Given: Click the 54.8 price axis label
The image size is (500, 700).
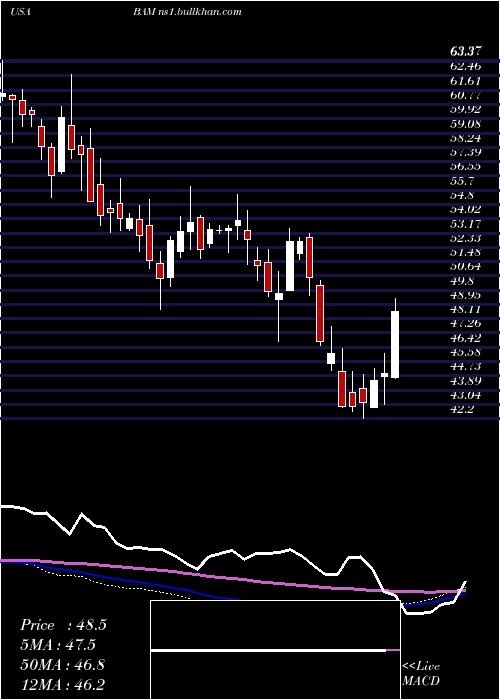Looking at the screenshot, I should (462, 195).
